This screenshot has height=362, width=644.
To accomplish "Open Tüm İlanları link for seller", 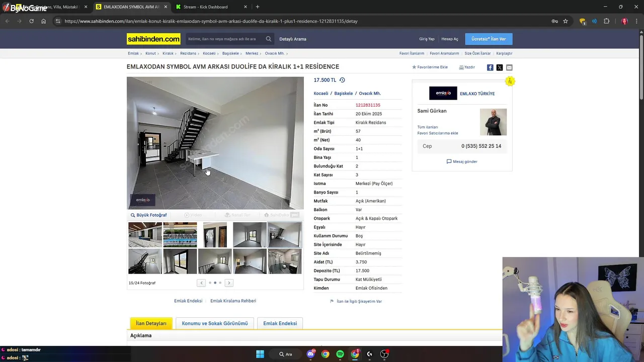I will pos(428,127).
